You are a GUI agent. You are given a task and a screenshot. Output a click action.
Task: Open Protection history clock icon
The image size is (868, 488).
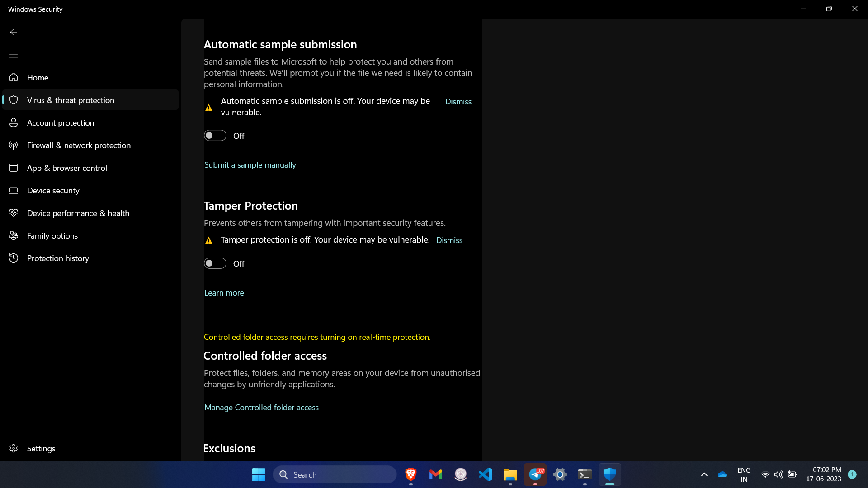click(x=14, y=258)
